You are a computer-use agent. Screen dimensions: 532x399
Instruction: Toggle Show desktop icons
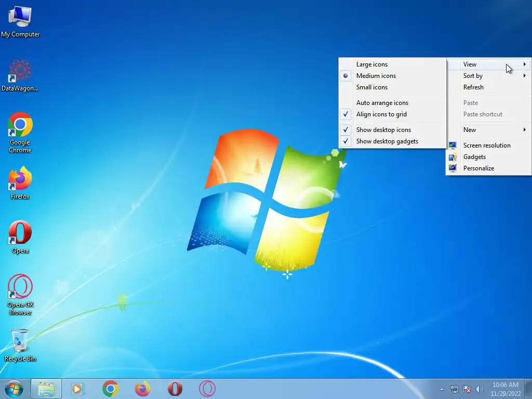click(x=392, y=129)
